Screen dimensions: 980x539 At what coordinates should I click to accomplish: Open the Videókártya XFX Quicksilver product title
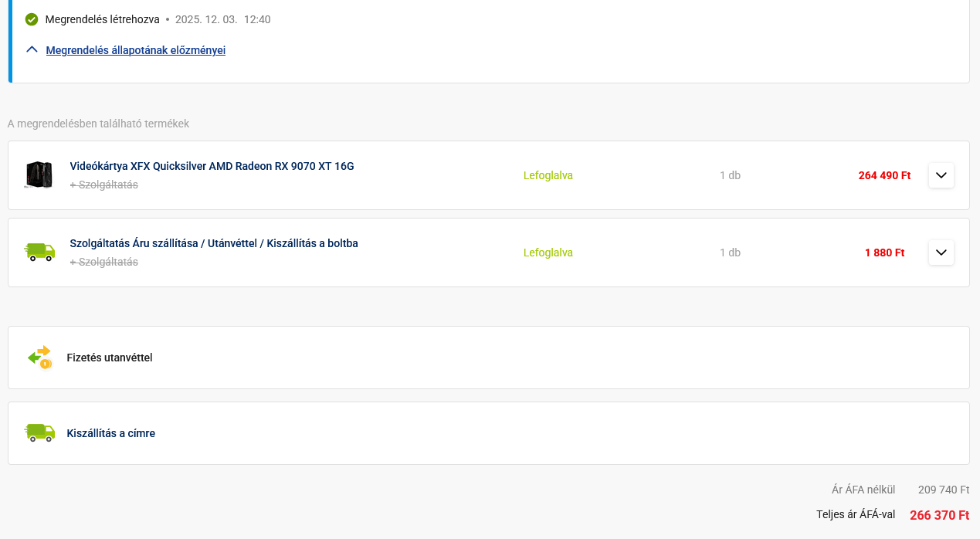click(x=212, y=166)
